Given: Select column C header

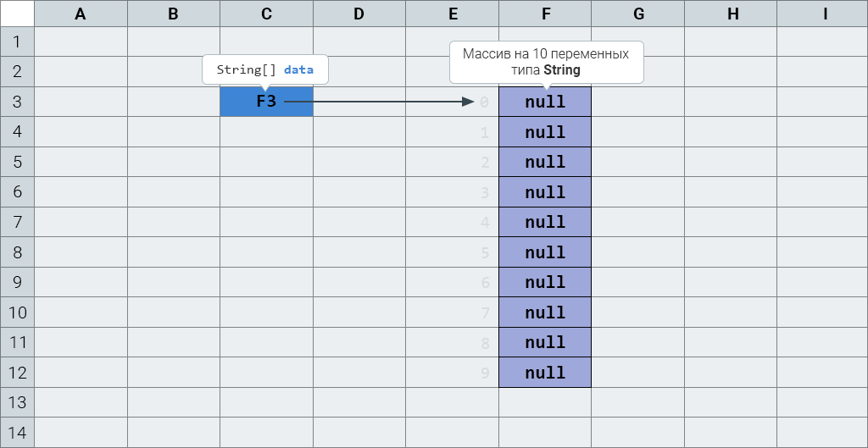Looking at the screenshot, I should click(x=266, y=14).
